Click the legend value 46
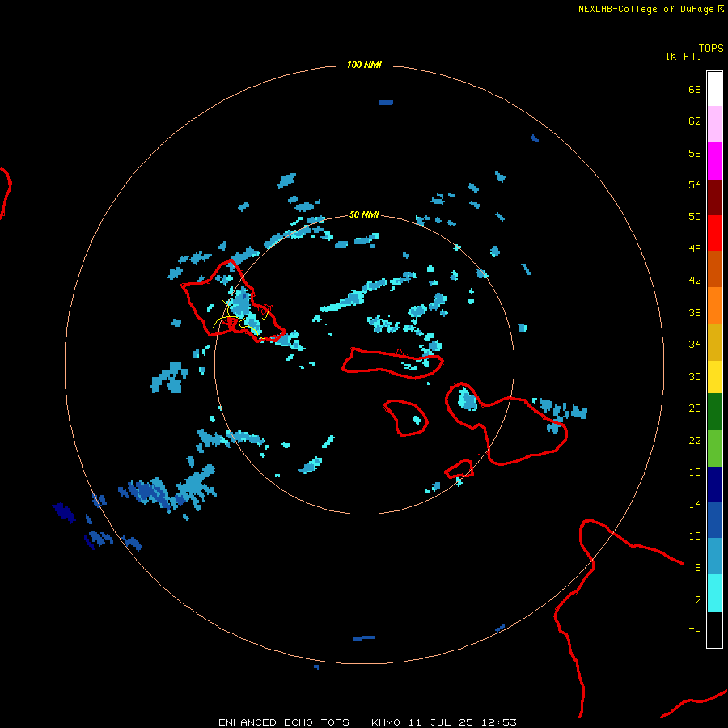This screenshot has height=728, width=728. click(695, 248)
